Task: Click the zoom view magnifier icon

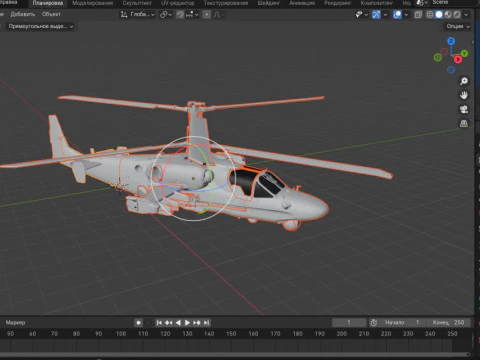Action: pyautogui.click(x=464, y=81)
